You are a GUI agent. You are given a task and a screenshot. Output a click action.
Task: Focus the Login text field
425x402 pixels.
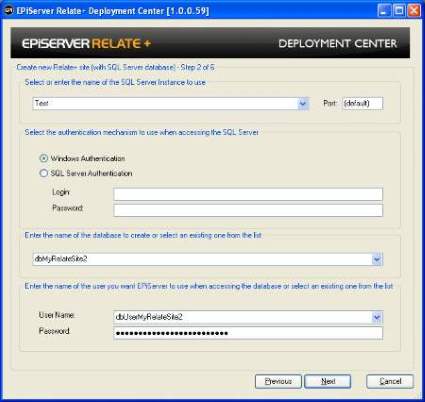pos(248,194)
